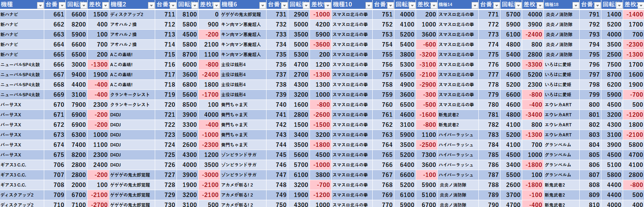Image resolution: width=644 pixels, height=207 pixels.
Task: Click 炎炎ノ消防隊 cell for machine 791
Action: pos(562,14)
